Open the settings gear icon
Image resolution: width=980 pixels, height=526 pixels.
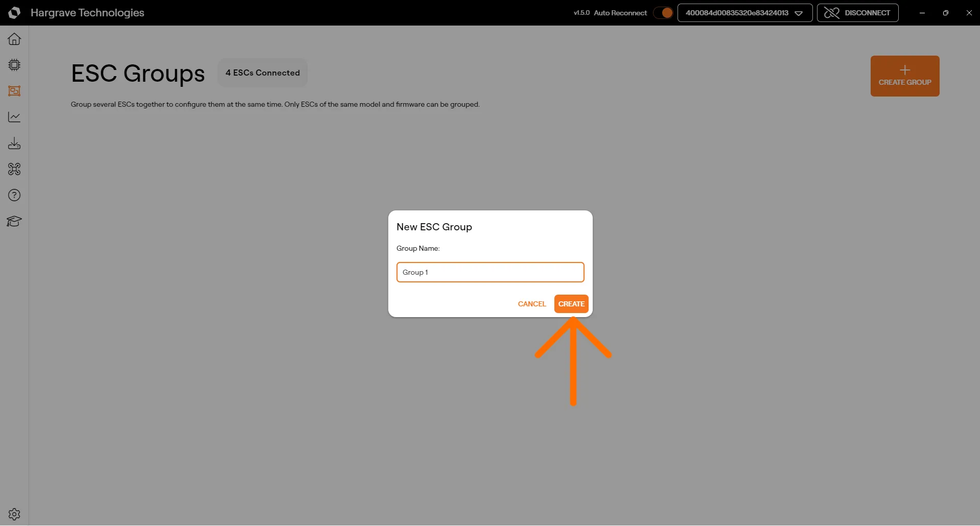[14, 514]
